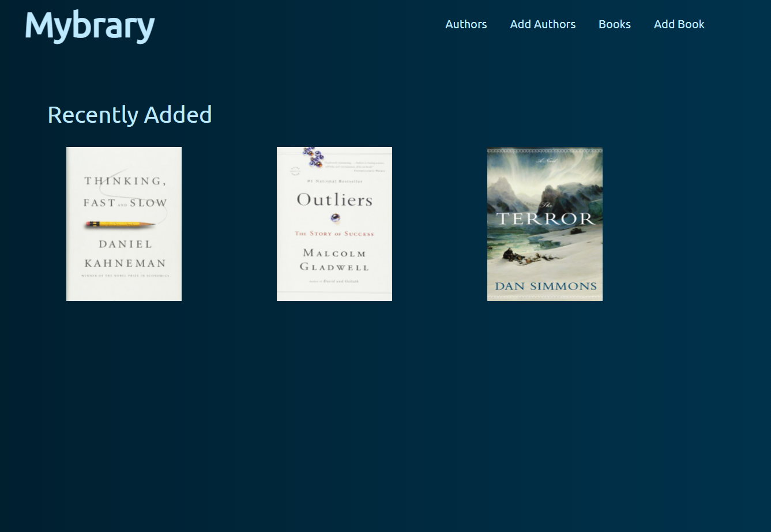The image size is (771, 532).
Task: Open the Thinking, Fast and Slow cover
Action: click(124, 224)
